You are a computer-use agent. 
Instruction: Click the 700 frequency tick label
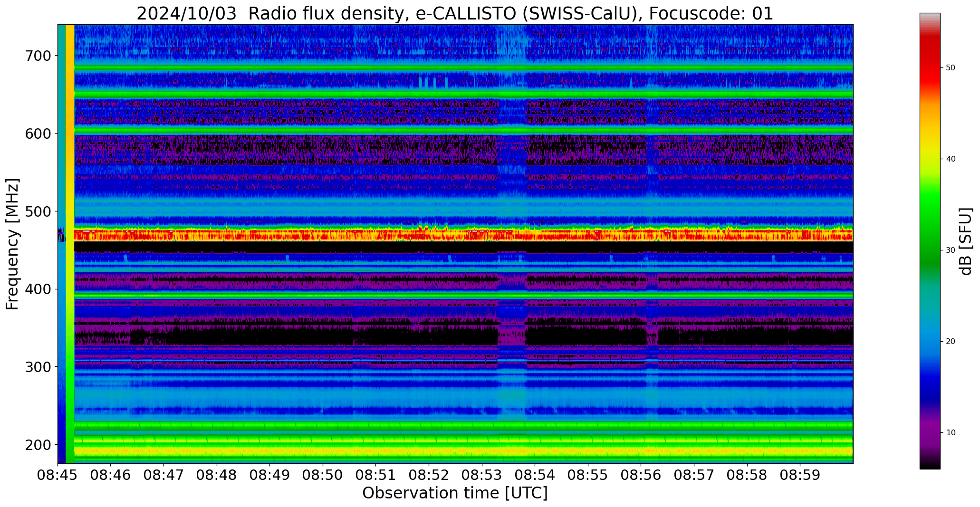pyautogui.click(x=38, y=56)
